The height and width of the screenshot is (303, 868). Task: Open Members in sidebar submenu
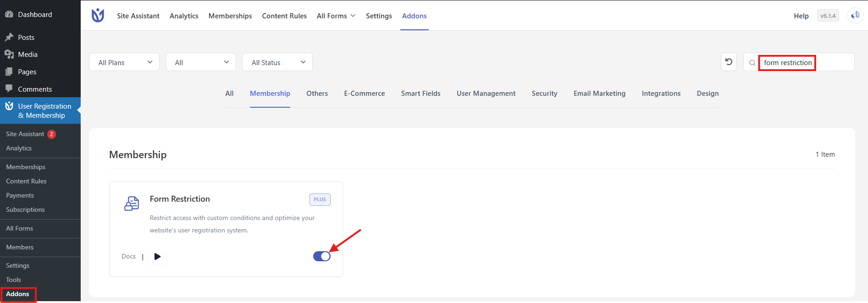coord(20,247)
